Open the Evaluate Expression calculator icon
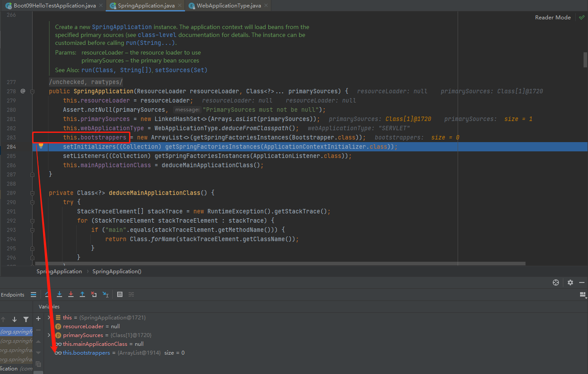This screenshot has width=588, height=374. tap(120, 294)
